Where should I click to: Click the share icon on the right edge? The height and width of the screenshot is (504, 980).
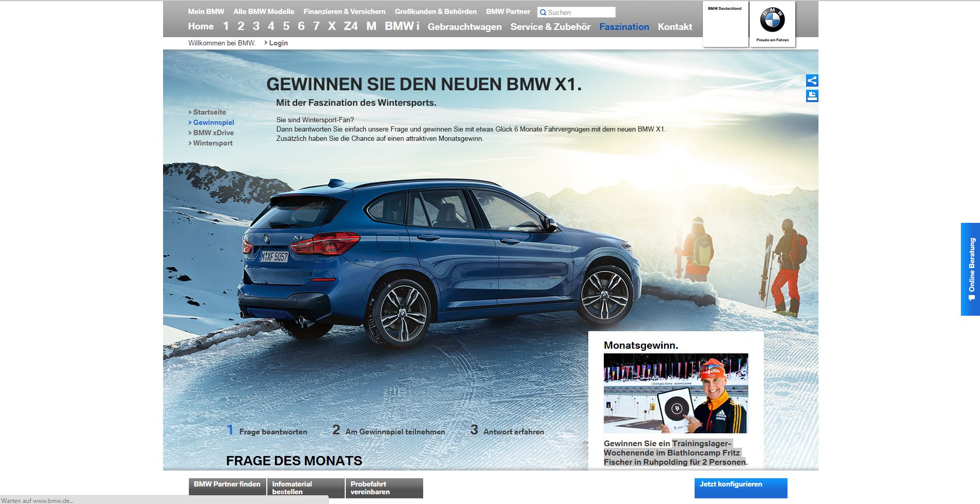click(812, 80)
